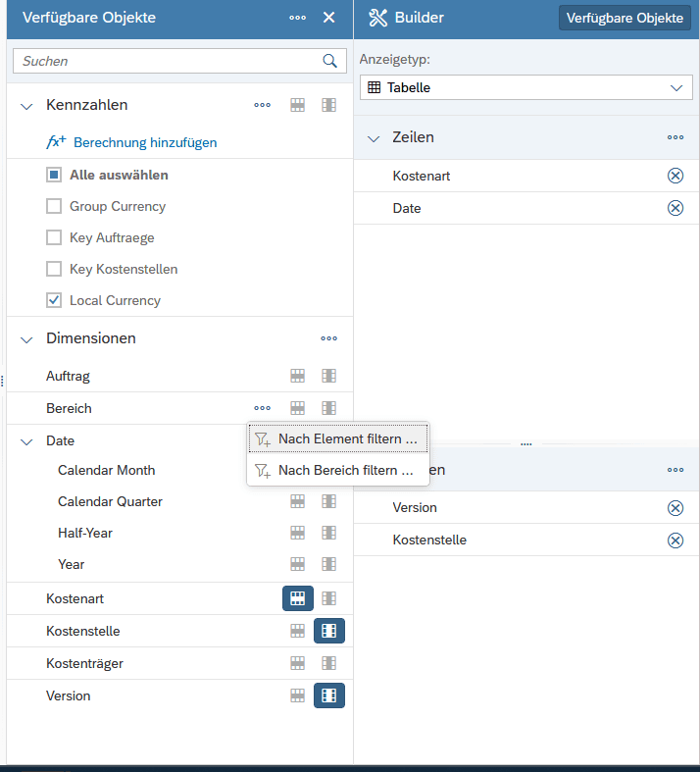This screenshot has width=700, height=772.
Task: Add Bereich dimension to columns
Action: click(329, 408)
